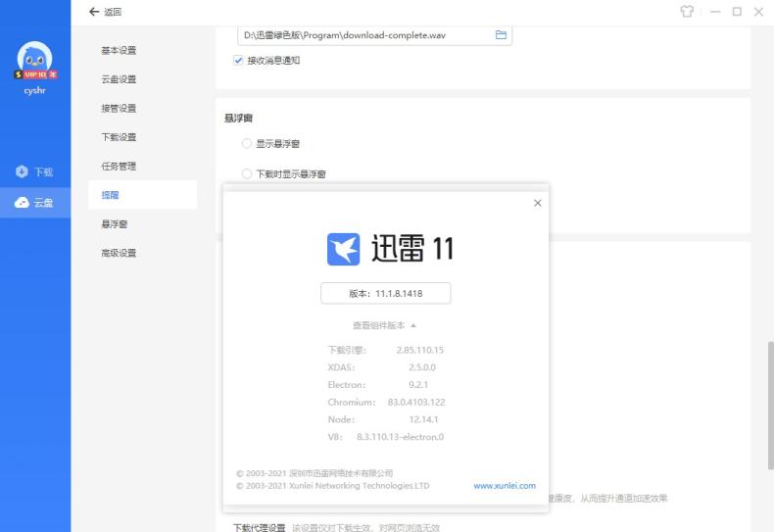Click the vertical scrollbar on settings page

click(768, 392)
